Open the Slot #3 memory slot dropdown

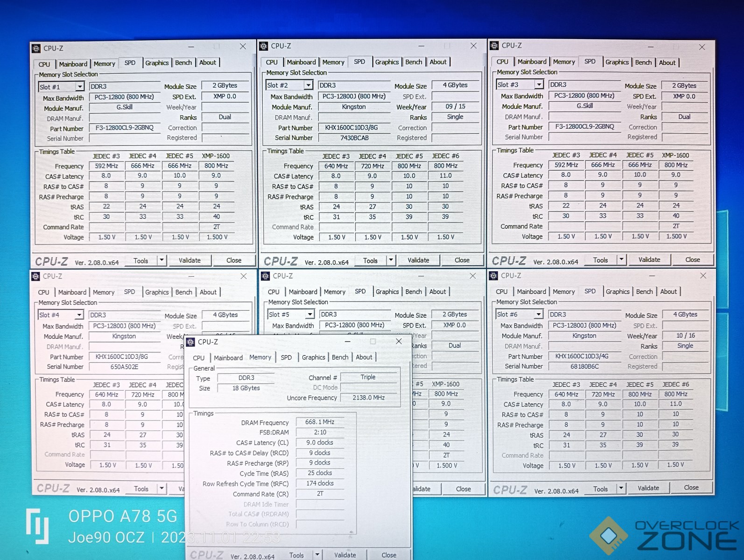[x=539, y=84]
